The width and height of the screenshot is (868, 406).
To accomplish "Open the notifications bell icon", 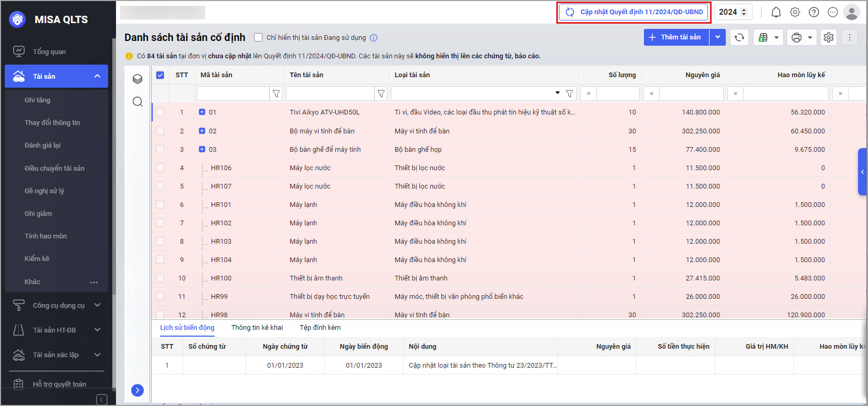I will [x=776, y=12].
